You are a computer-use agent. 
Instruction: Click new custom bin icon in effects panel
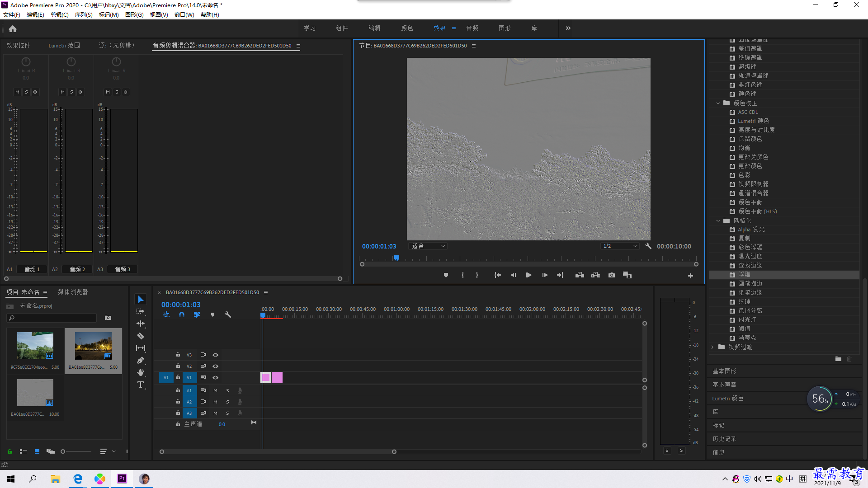tap(838, 359)
